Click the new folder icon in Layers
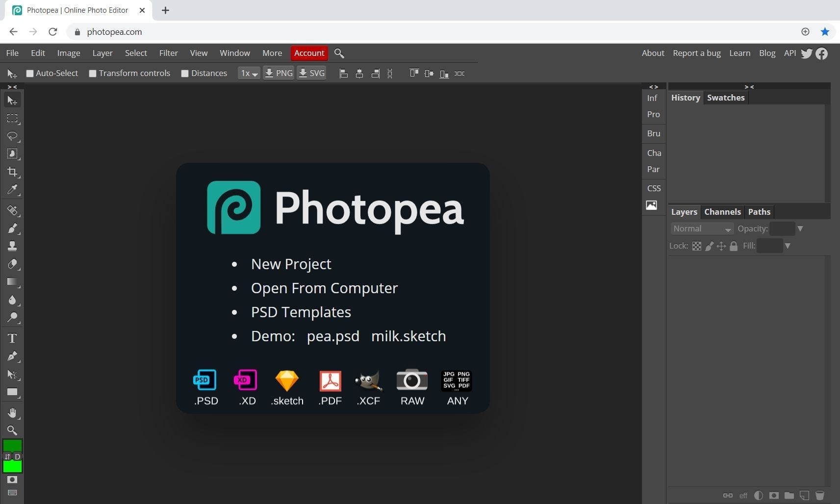 tap(789, 495)
